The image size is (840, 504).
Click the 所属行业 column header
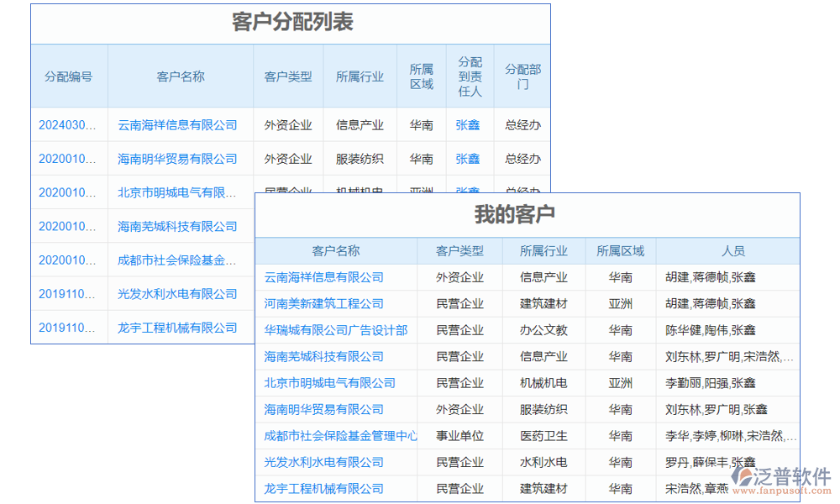tap(360, 76)
